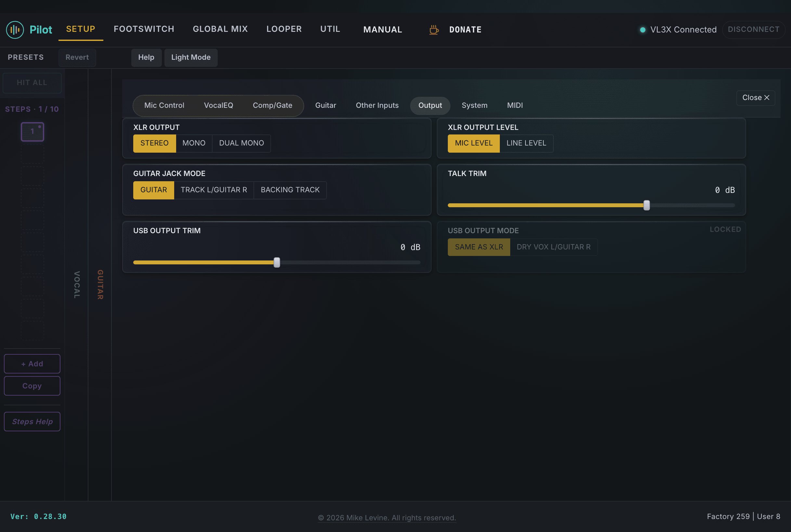Viewport: 791px width, 532px height.
Task: Open the Guitar settings tab
Action: point(326,106)
